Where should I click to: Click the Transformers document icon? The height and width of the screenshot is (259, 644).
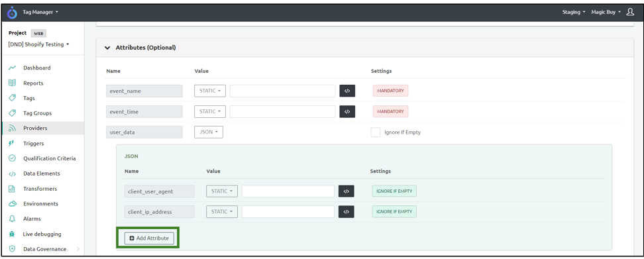pyautogui.click(x=13, y=189)
